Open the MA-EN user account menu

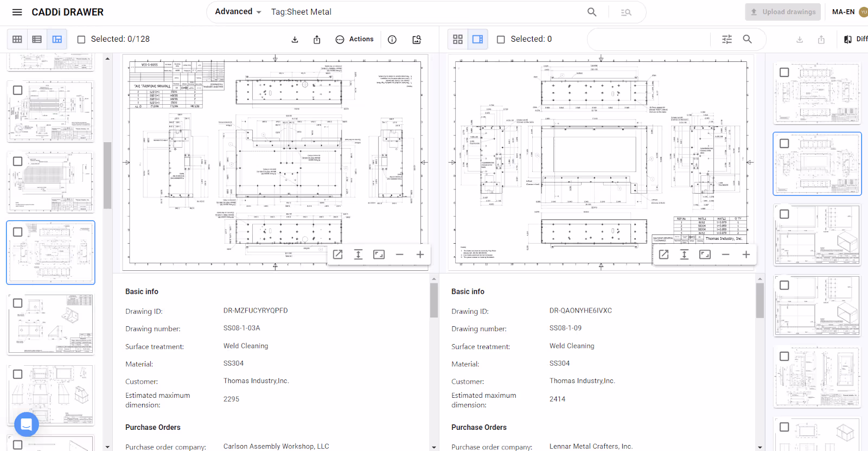point(849,12)
